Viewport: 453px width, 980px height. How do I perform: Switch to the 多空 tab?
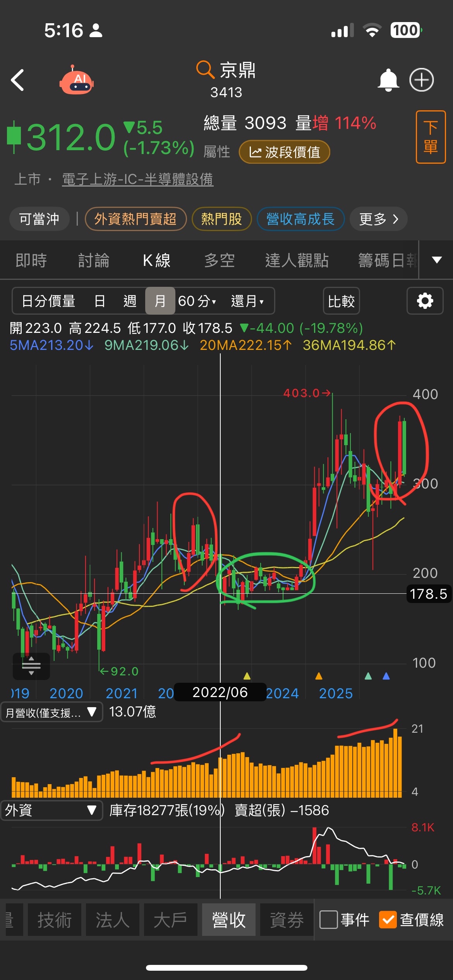tap(220, 260)
